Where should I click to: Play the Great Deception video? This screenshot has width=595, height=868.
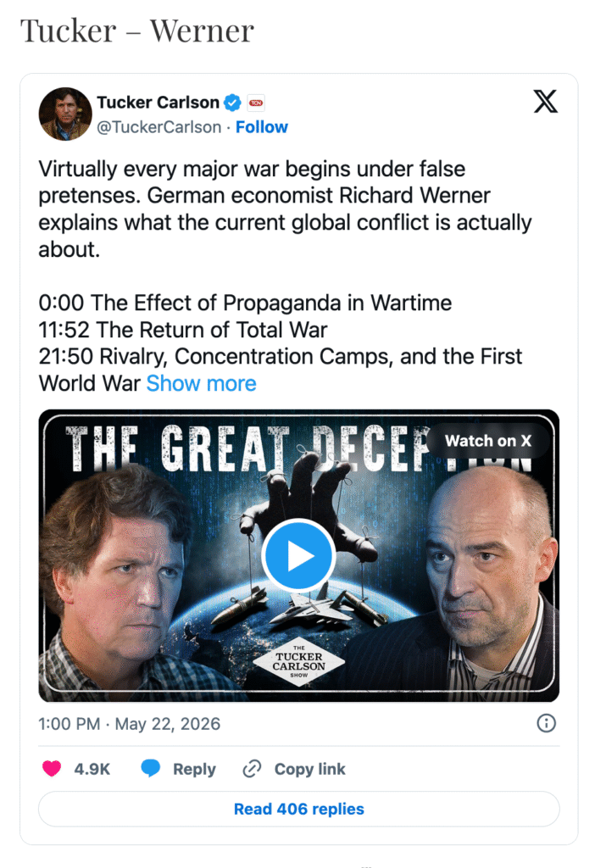click(299, 556)
